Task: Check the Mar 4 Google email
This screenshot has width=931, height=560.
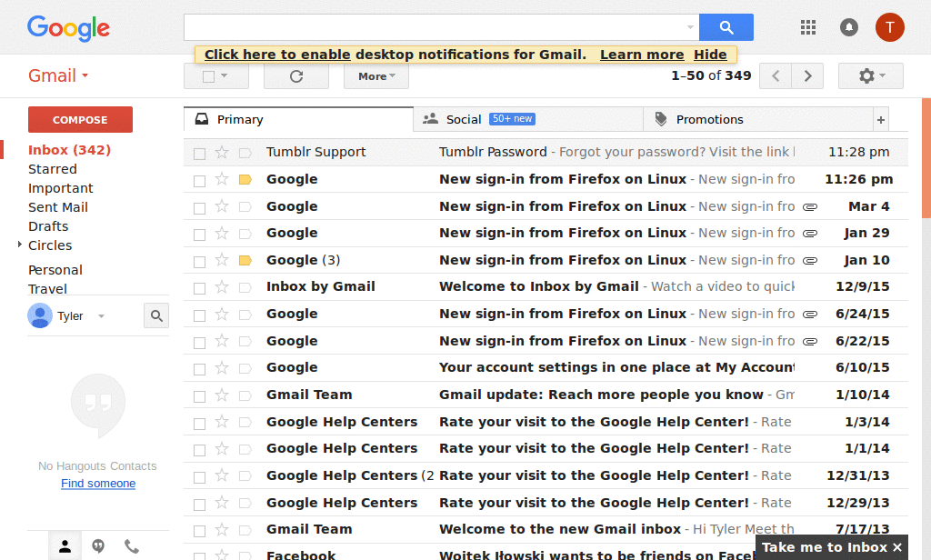Action: [x=199, y=208]
